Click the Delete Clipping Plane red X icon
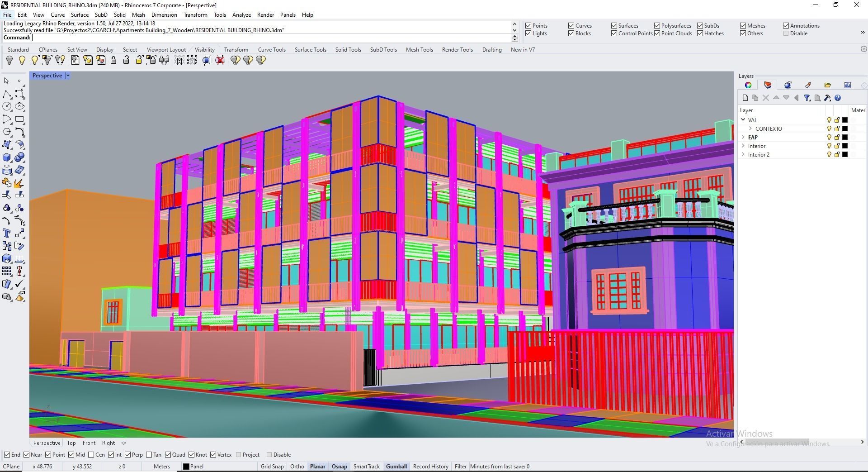This screenshot has width=868, height=472. coord(220,60)
